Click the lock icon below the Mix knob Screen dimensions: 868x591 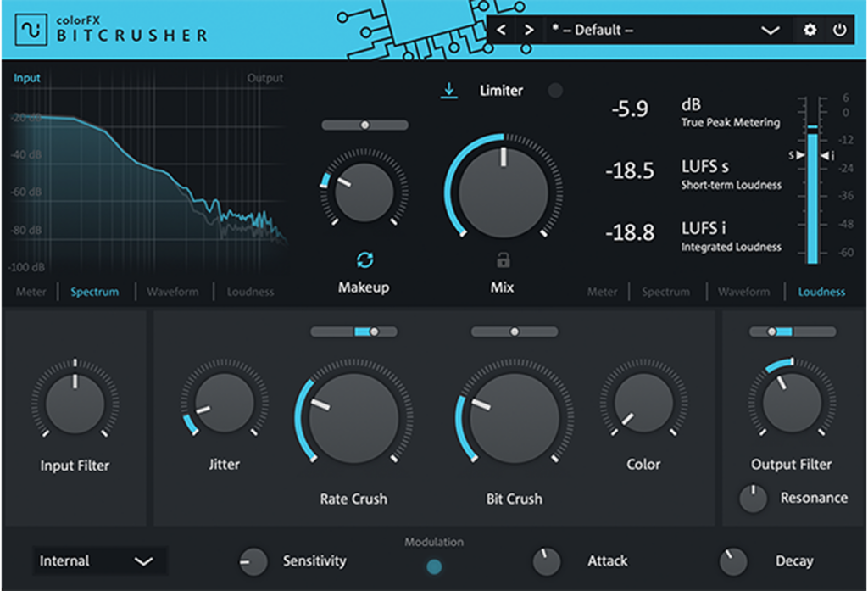coord(501,261)
